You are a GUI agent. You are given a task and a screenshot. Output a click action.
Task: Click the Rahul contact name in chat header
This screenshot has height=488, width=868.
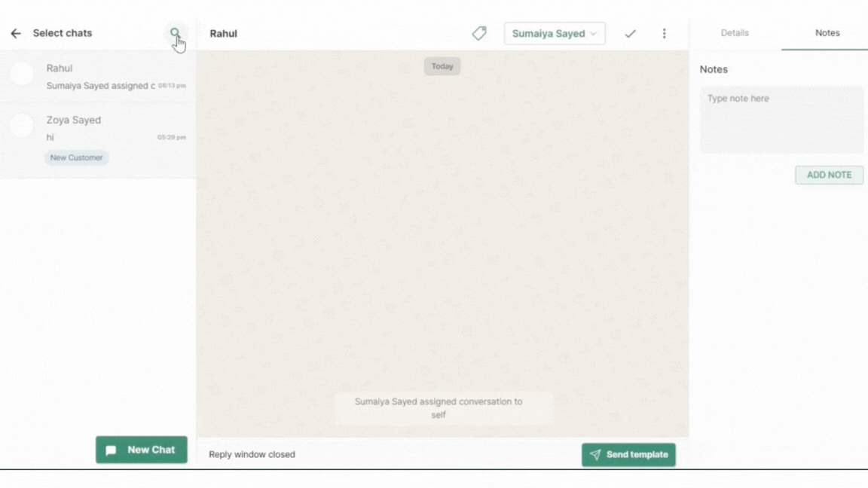coord(223,34)
